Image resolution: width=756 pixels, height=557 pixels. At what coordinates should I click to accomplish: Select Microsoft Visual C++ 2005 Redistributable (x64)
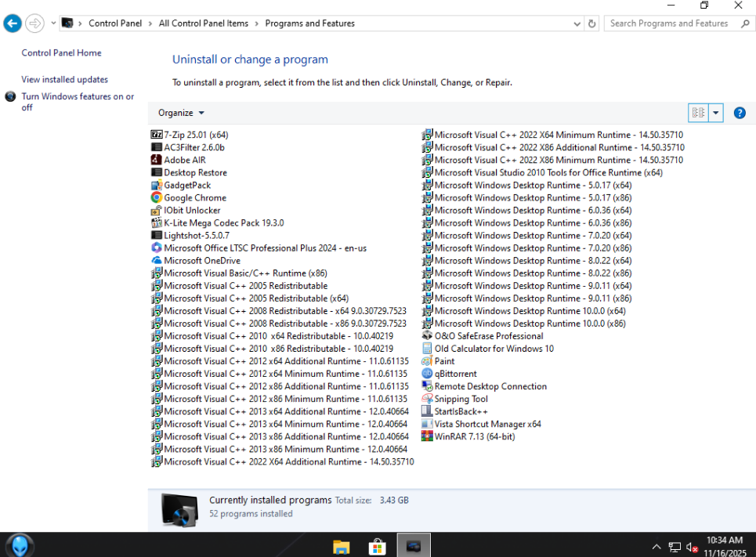pos(250,298)
